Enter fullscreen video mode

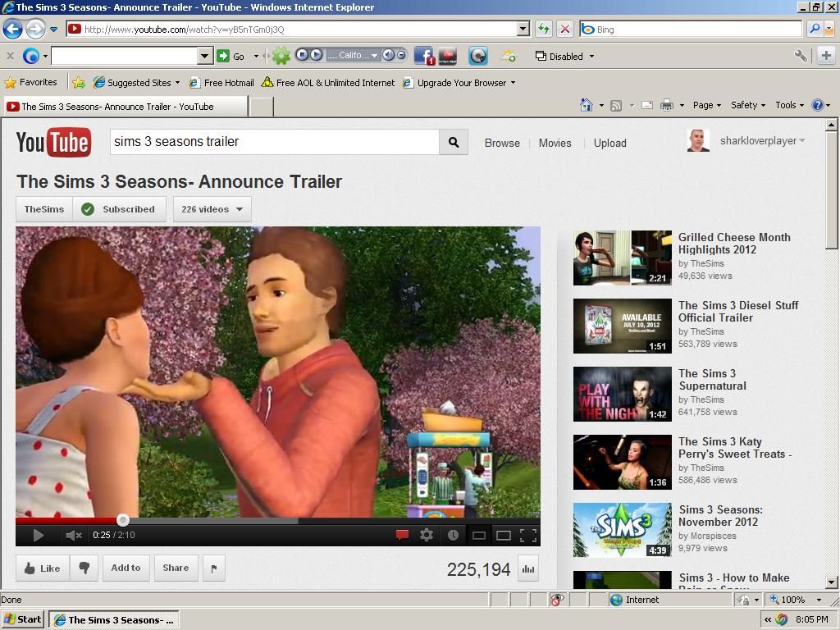528,535
